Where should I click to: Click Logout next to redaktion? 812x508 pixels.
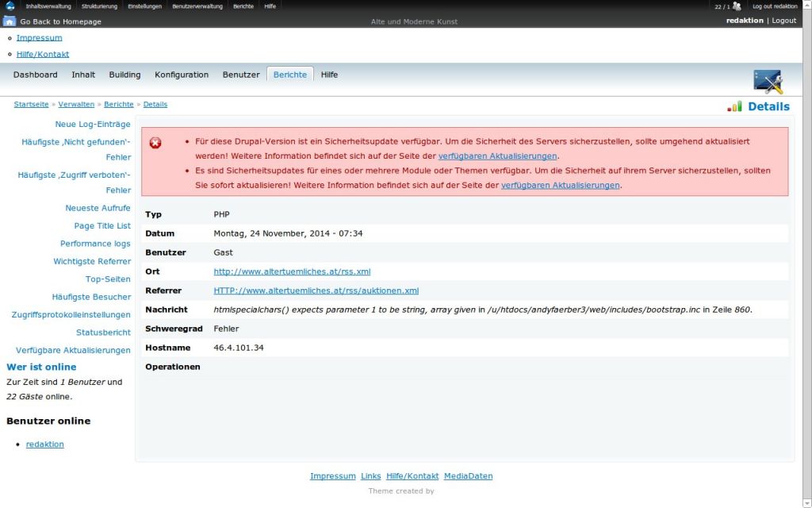click(783, 21)
